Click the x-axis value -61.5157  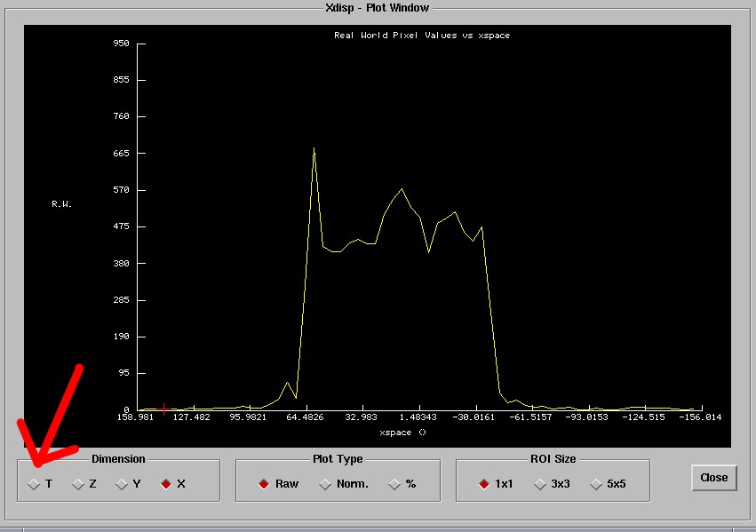click(530, 417)
